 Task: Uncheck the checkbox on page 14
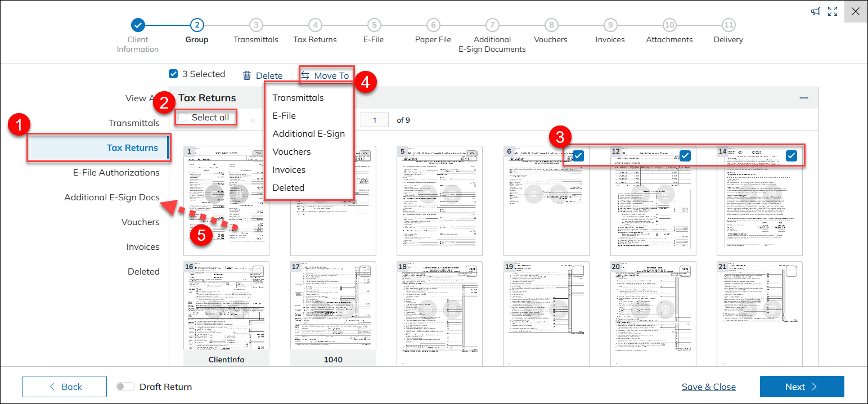tap(791, 156)
